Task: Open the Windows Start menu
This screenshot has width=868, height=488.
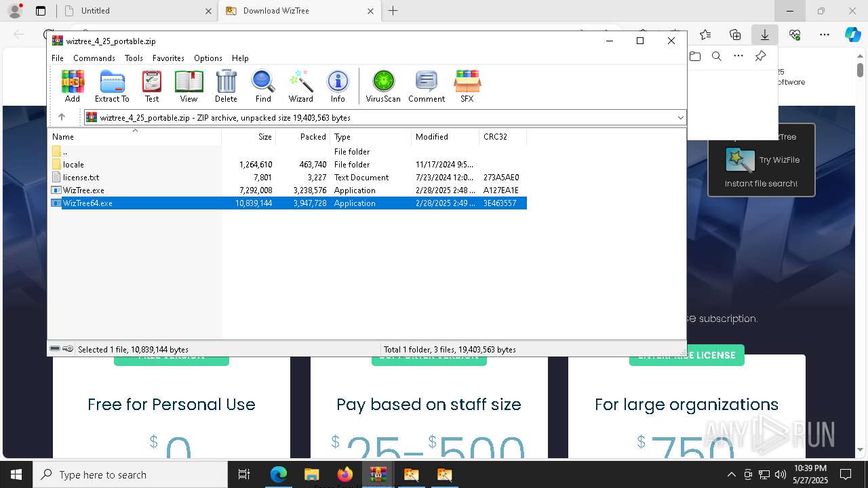Action: point(16,474)
